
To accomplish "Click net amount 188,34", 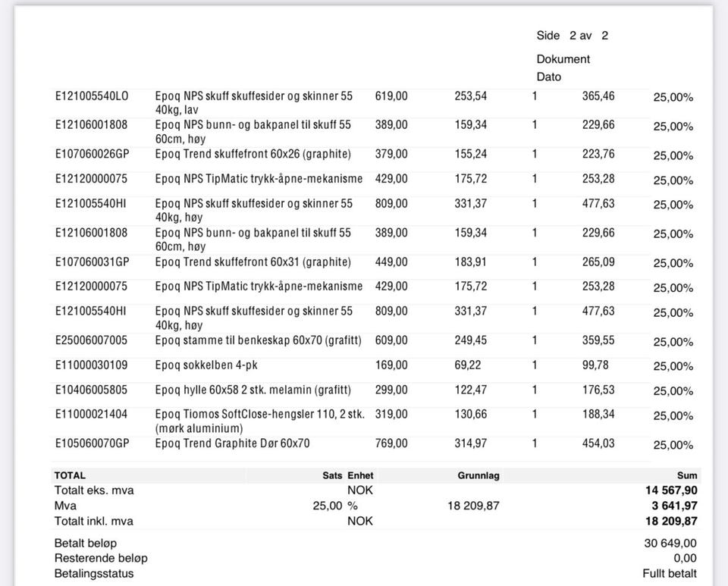I will (598, 414).
